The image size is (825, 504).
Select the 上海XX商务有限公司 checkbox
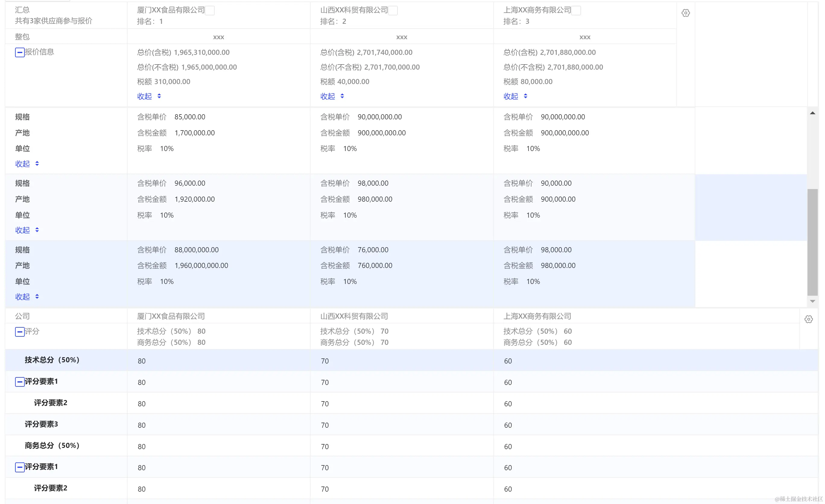tap(576, 11)
